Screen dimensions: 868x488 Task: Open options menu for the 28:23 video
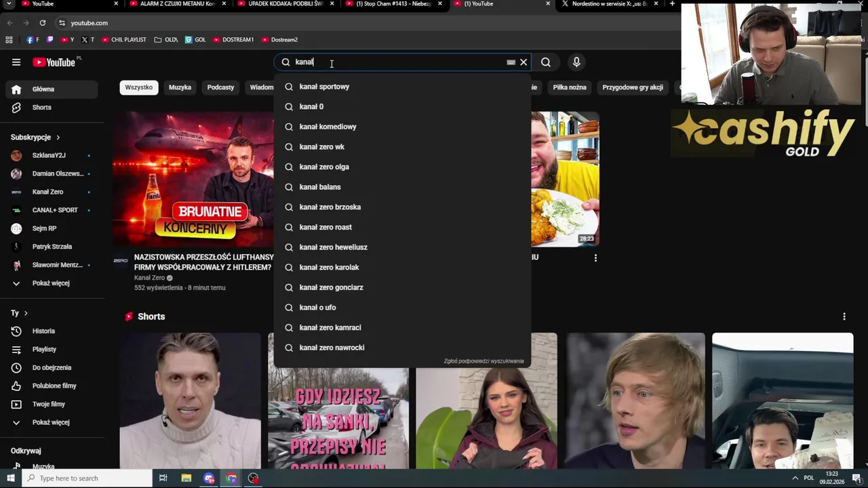tap(595, 258)
